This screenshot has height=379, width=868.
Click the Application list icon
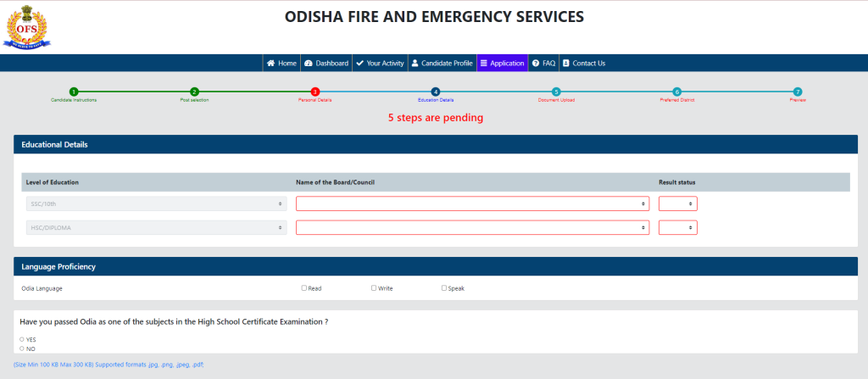483,63
